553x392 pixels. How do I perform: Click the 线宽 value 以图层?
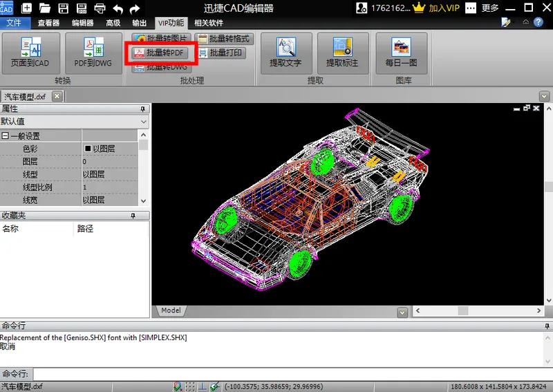pyautogui.click(x=110, y=200)
